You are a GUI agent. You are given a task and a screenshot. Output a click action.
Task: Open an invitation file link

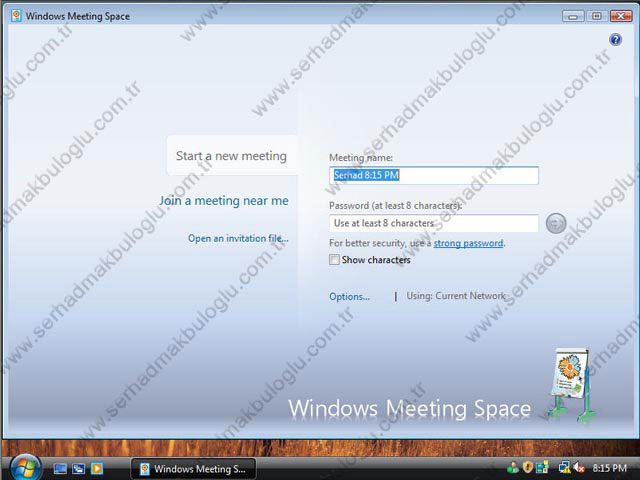pyautogui.click(x=238, y=238)
